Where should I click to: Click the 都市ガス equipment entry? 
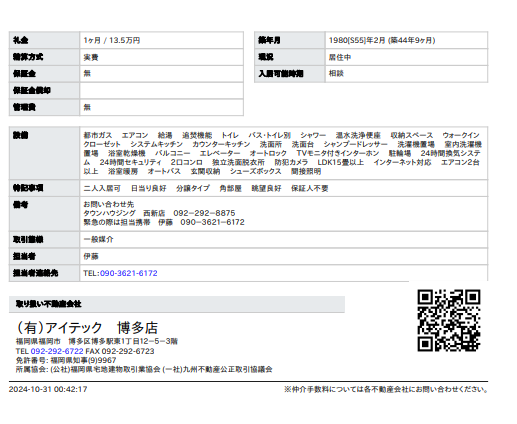(x=98, y=135)
